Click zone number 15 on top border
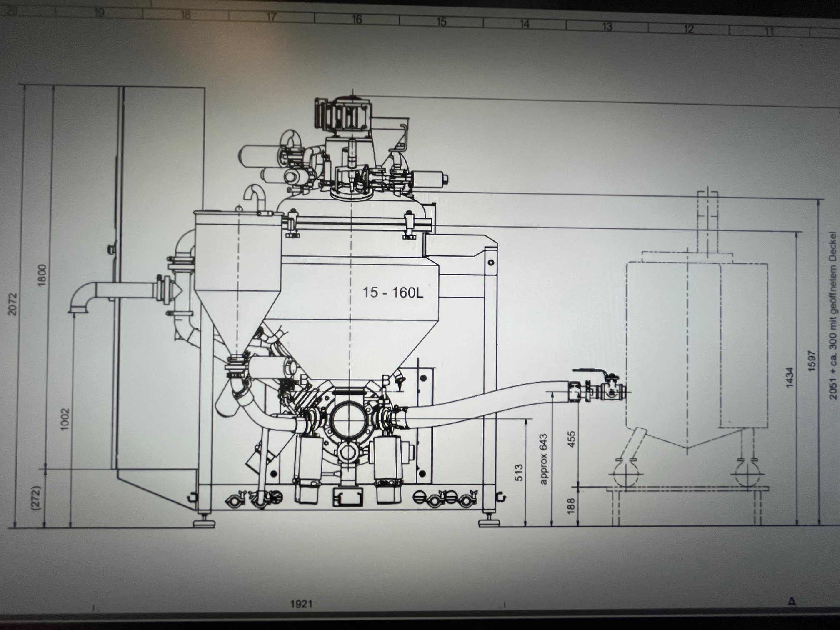The height and width of the screenshot is (630, 840). [x=441, y=22]
